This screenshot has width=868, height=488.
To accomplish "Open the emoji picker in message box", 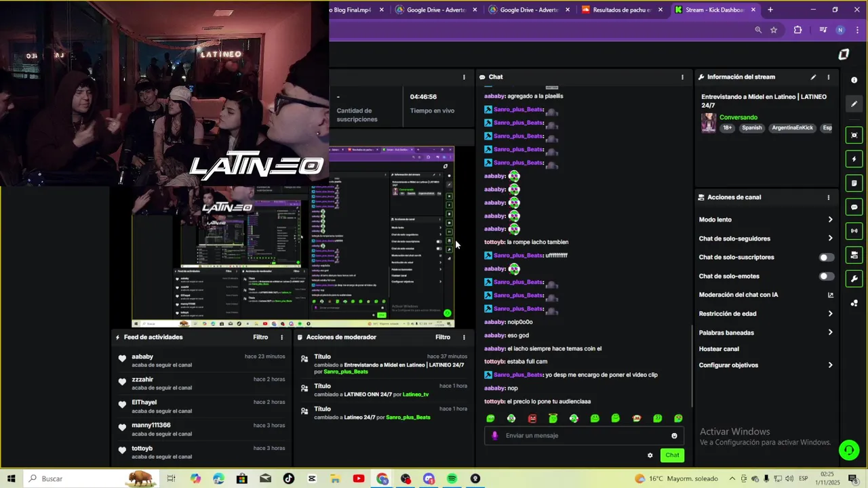I will pos(674,436).
